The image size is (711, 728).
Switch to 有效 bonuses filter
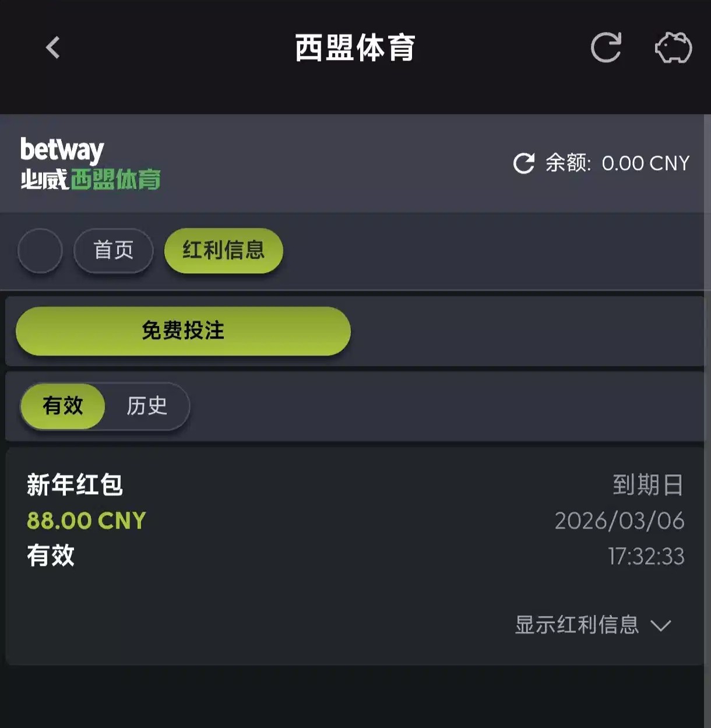point(63,406)
